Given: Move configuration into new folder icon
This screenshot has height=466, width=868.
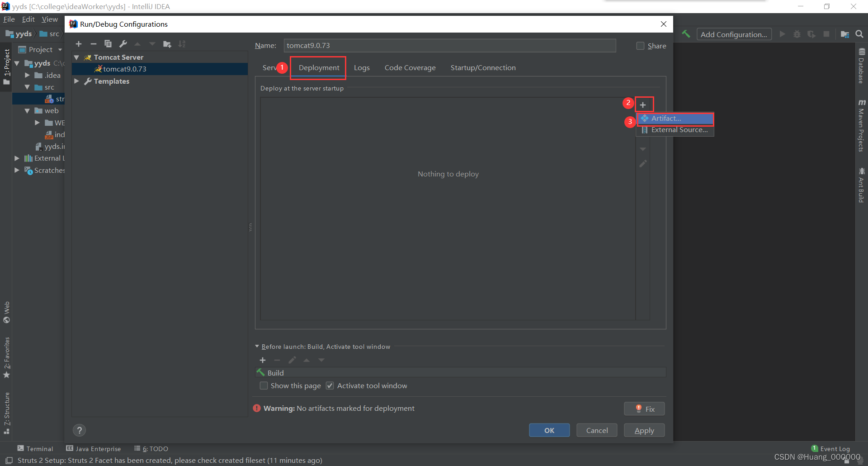Looking at the screenshot, I should [x=167, y=44].
